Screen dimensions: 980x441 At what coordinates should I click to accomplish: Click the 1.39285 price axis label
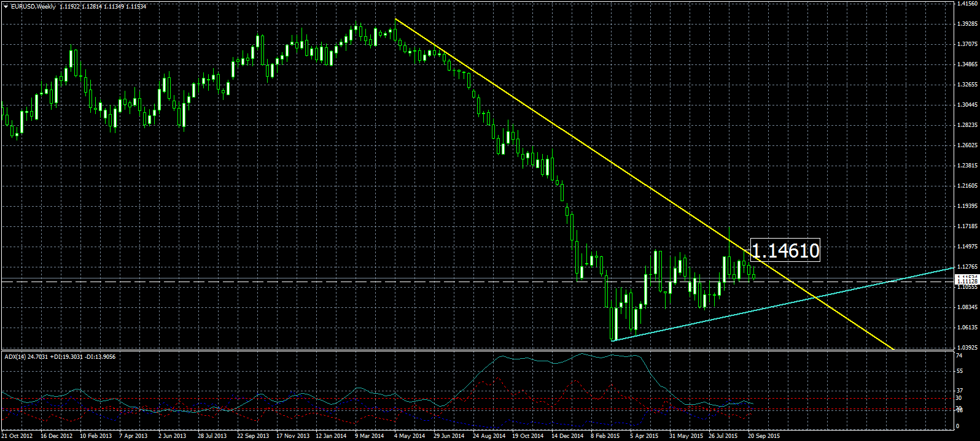(x=967, y=24)
